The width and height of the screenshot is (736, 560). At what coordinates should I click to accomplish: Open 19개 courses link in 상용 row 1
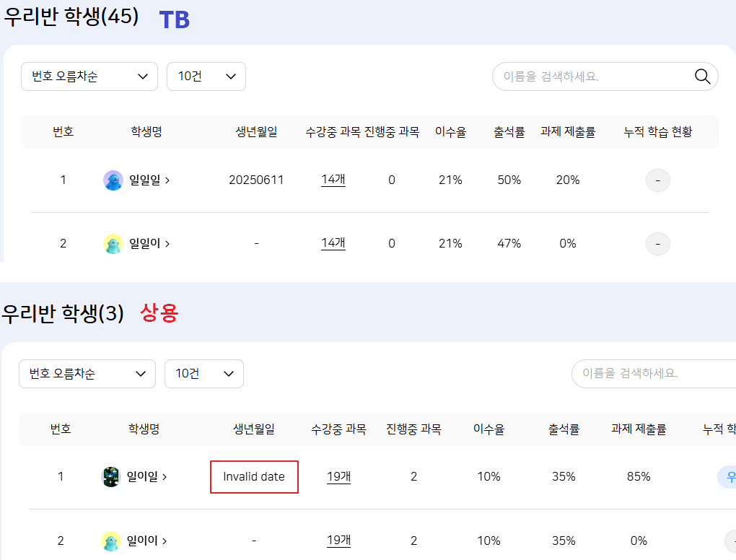(338, 477)
